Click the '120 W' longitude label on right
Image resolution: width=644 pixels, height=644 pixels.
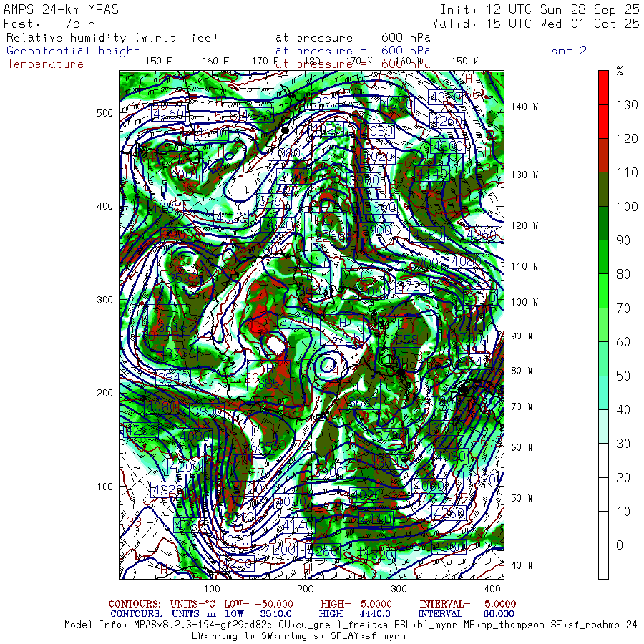(x=525, y=226)
